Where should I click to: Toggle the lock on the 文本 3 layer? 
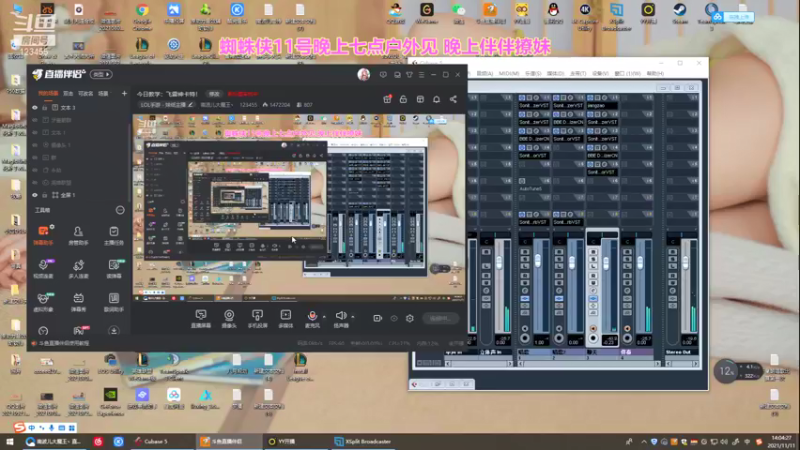click(44, 108)
